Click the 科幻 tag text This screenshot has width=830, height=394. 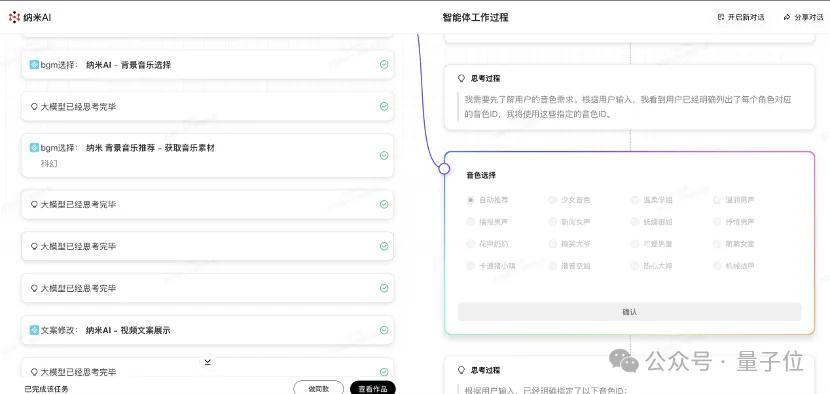coord(49,164)
